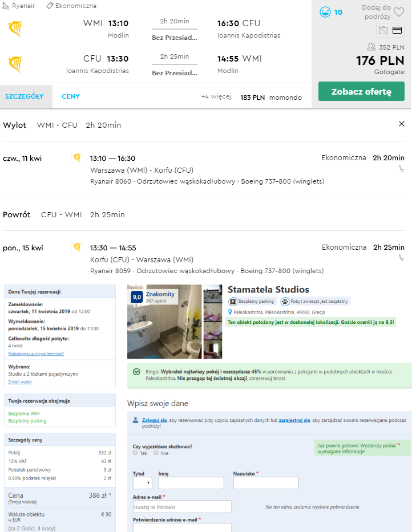412x532 pixels.
Task: Click the free parking icon badge
Action: click(233, 301)
